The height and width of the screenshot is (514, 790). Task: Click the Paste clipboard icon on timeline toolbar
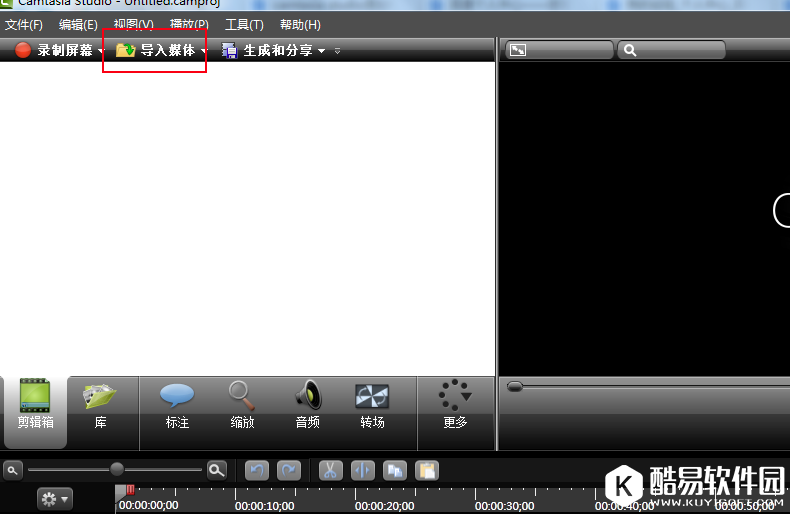coord(427,470)
